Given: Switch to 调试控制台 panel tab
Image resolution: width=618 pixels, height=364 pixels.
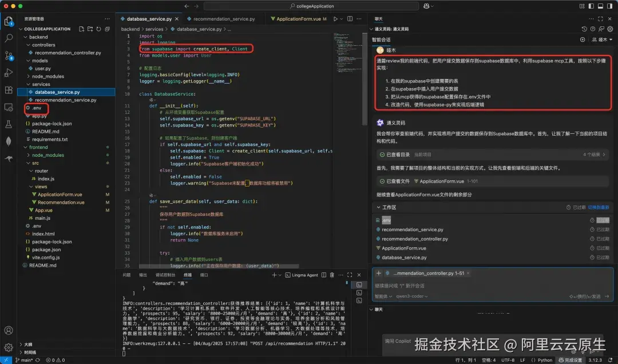Looking at the screenshot, I should pyautogui.click(x=165, y=275).
